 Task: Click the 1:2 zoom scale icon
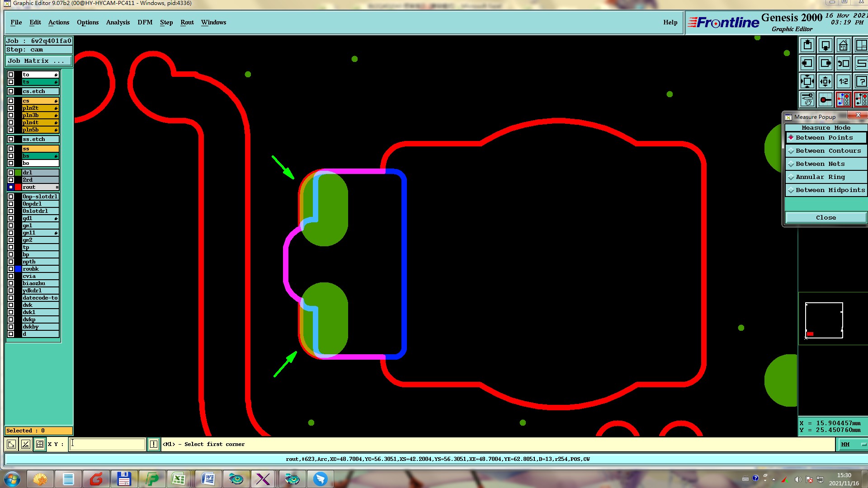843,82
